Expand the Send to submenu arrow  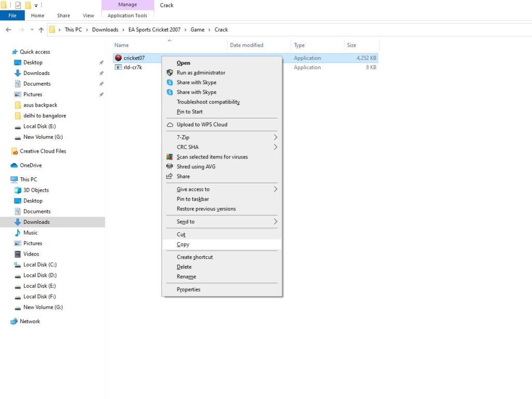click(275, 222)
